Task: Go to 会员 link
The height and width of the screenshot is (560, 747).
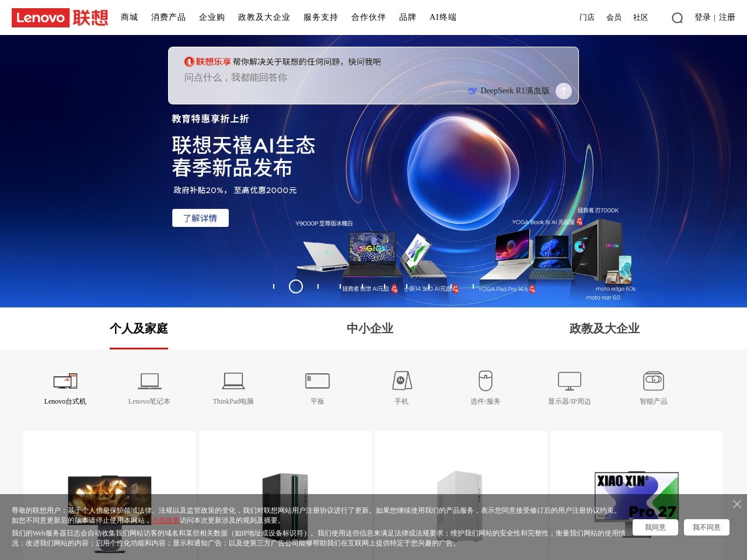Action: pos(614,17)
